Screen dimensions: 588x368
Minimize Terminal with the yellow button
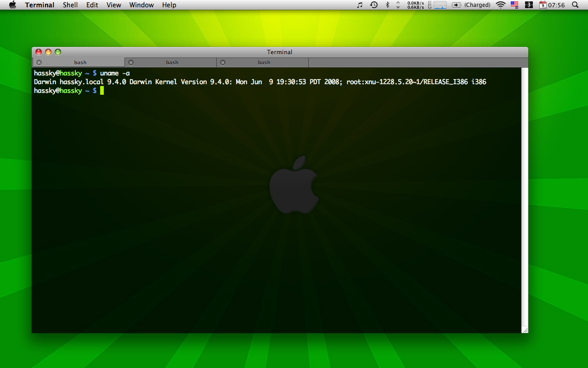[x=48, y=52]
